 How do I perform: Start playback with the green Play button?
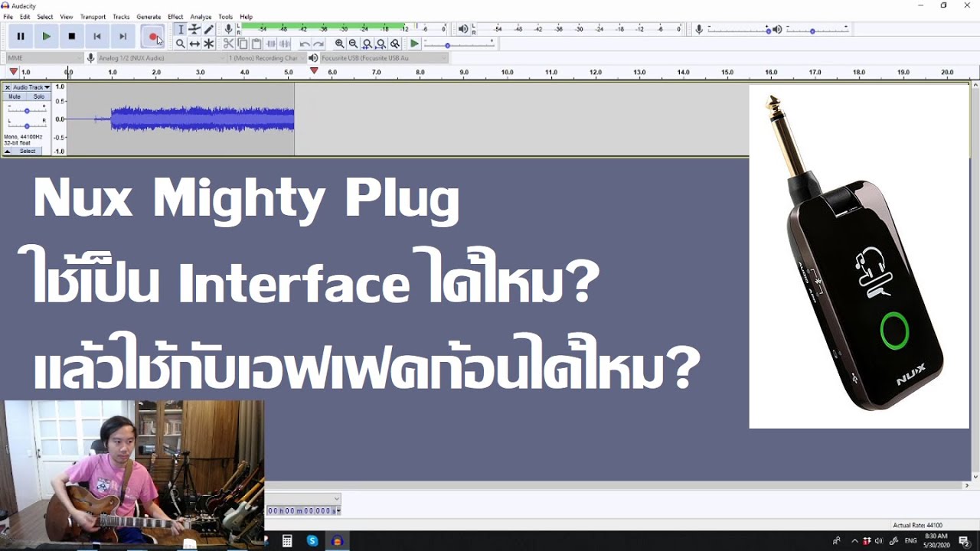point(46,36)
